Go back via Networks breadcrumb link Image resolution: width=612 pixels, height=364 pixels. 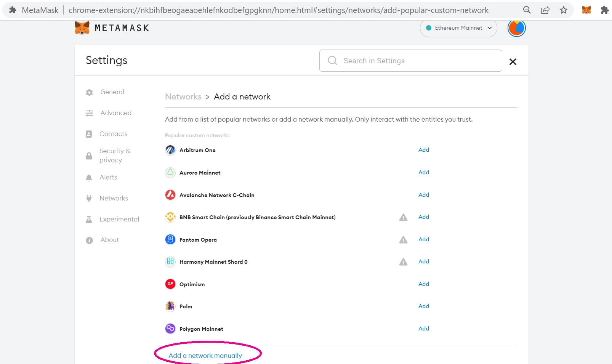[x=183, y=96]
